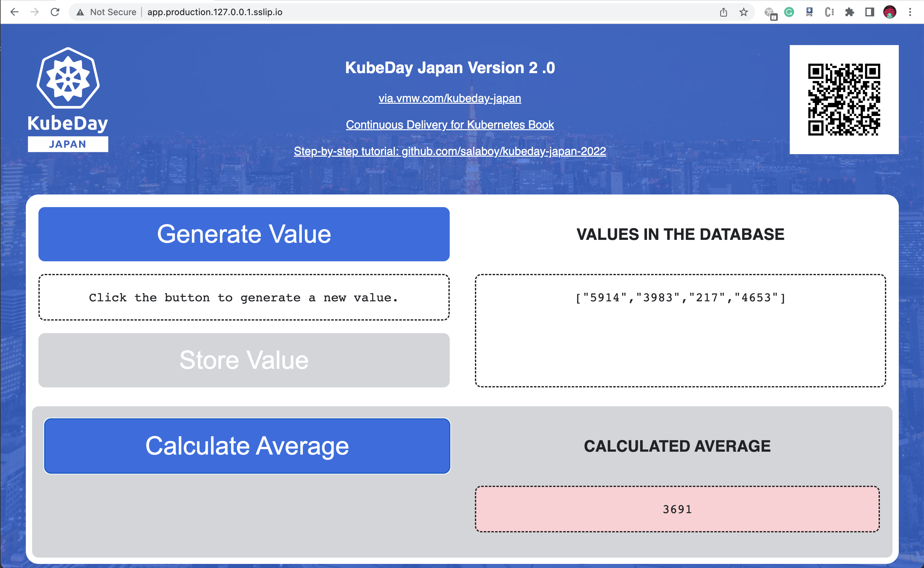Click the Generate Value button
Screen dimensions: 924x568
(244, 234)
